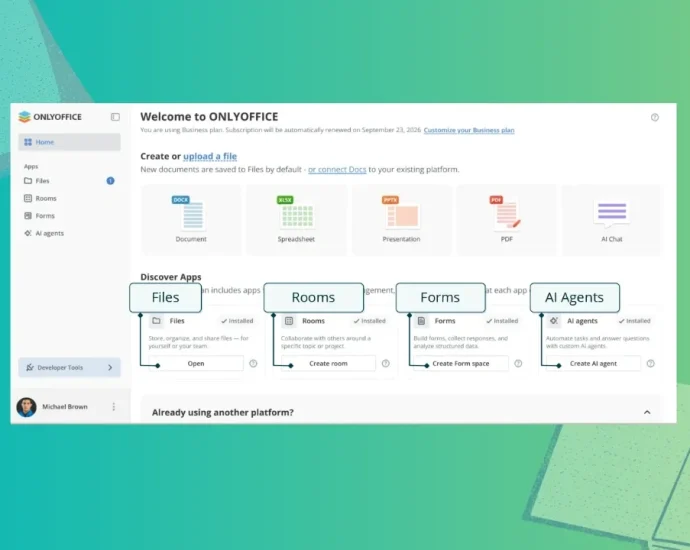Click the Rooms app card icon
690x550 pixels.
(289, 321)
